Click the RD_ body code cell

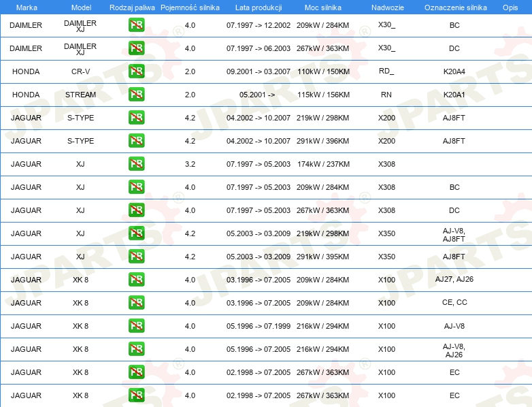(386, 71)
